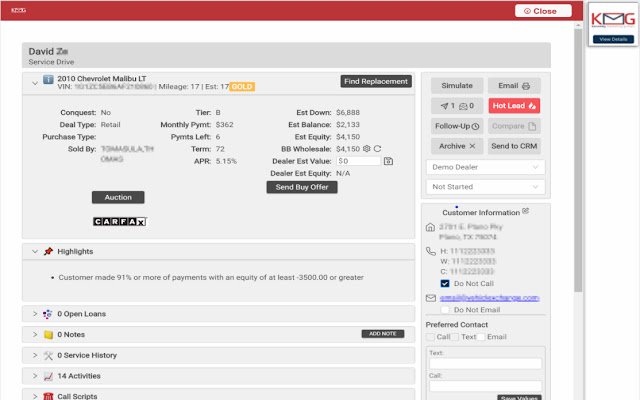Collapse the Highlights section
Screen dimensions: 640x400
[x=35, y=251]
